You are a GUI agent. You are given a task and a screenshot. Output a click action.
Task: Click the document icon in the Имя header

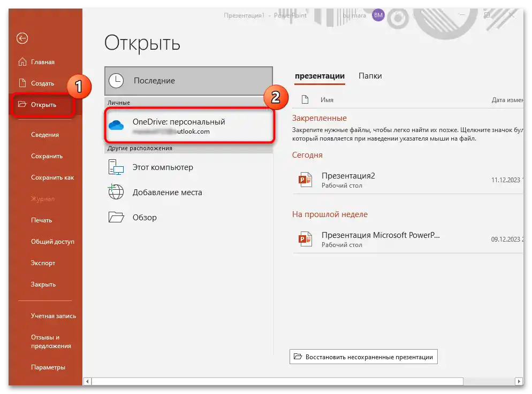pyautogui.click(x=306, y=99)
